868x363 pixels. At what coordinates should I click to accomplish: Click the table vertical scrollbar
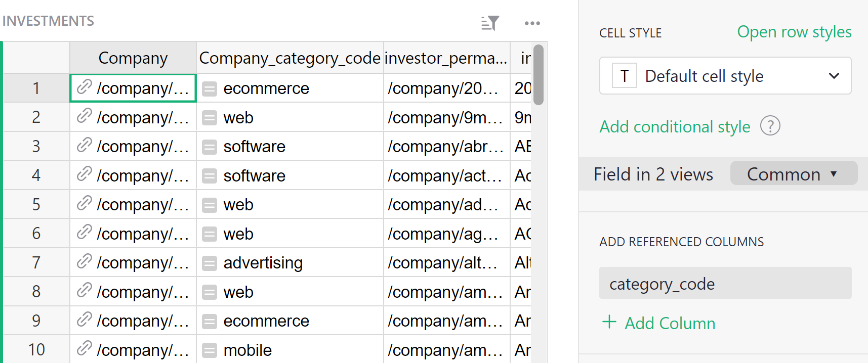pyautogui.click(x=539, y=76)
